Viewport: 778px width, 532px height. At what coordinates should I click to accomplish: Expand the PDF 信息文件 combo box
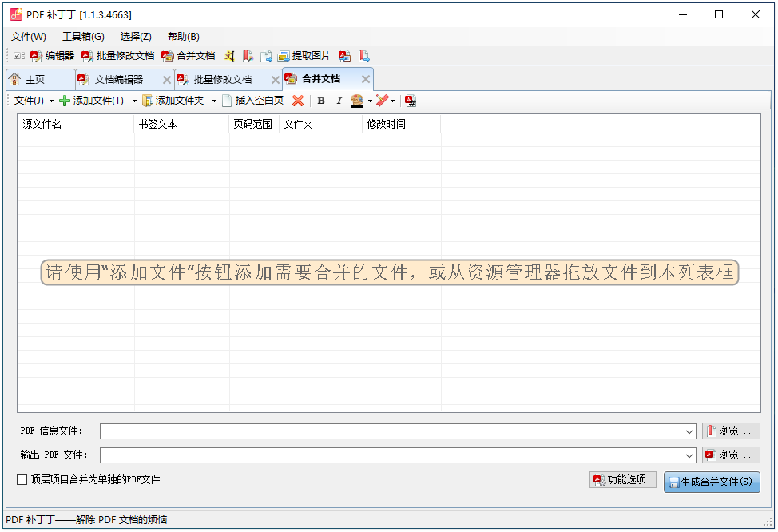click(x=690, y=431)
